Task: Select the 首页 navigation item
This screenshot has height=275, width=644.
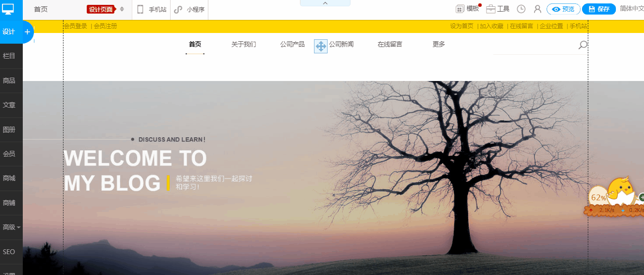Action: coord(195,44)
